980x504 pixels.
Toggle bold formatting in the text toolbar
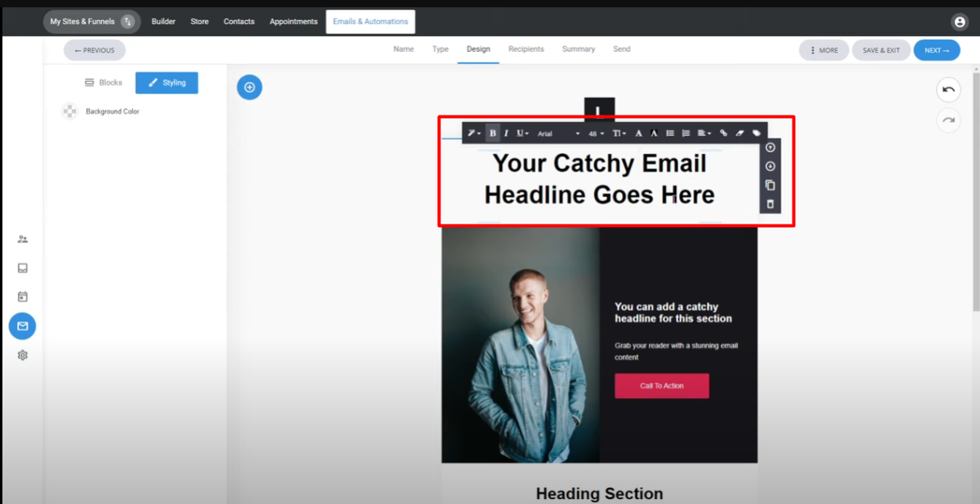(x=493, y=133)
